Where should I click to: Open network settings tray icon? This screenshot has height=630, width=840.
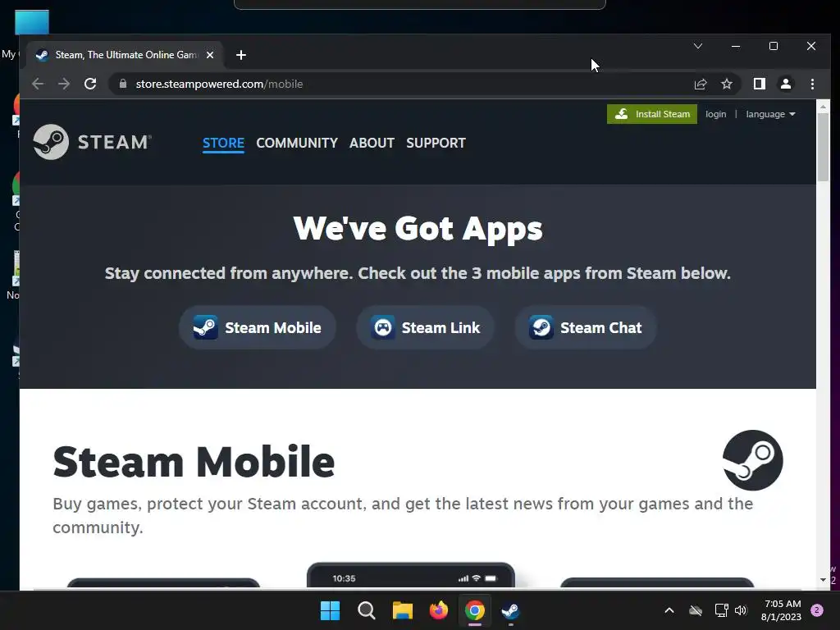point(721,610)
